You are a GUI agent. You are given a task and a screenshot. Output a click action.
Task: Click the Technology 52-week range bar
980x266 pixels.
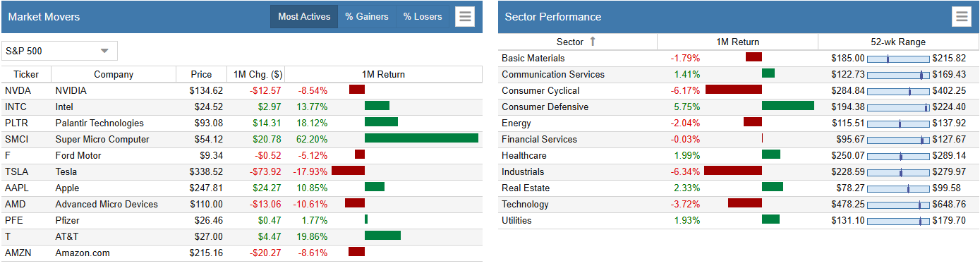click(898, 205)
